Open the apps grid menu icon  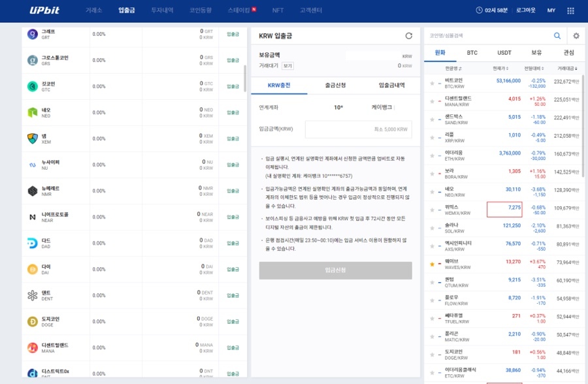click(570, 10)
